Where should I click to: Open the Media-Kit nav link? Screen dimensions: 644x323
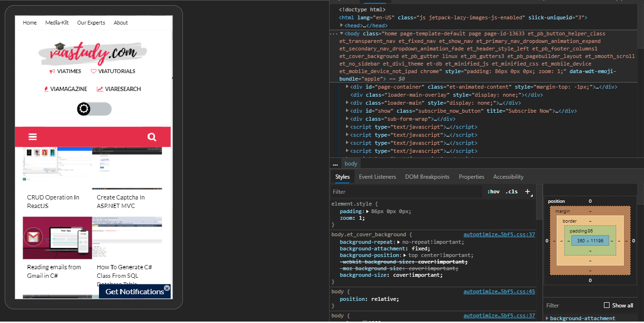tap(57, 23)
